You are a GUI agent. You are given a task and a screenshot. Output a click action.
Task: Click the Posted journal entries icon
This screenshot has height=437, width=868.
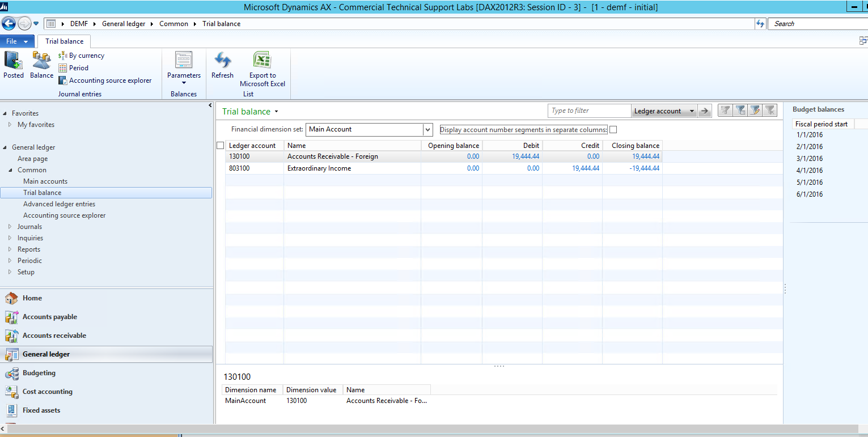[13, 61]
